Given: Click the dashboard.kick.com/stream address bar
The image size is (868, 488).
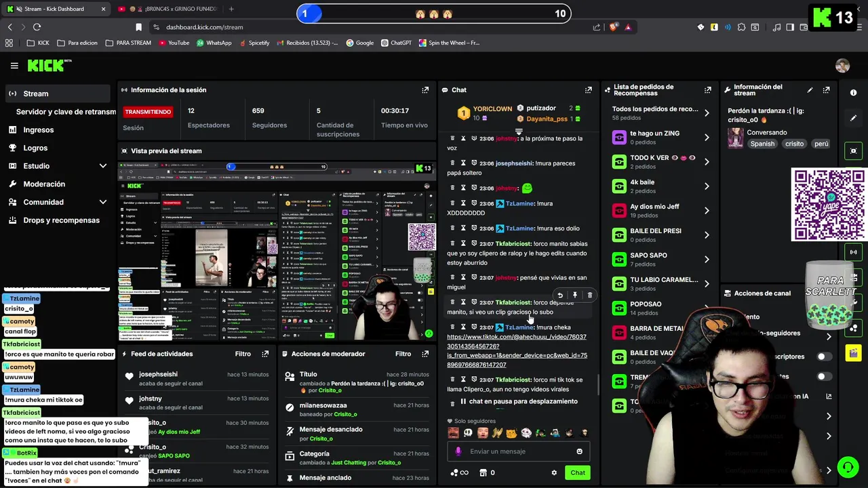Looking at the screenshot, I should click(366, 27).
